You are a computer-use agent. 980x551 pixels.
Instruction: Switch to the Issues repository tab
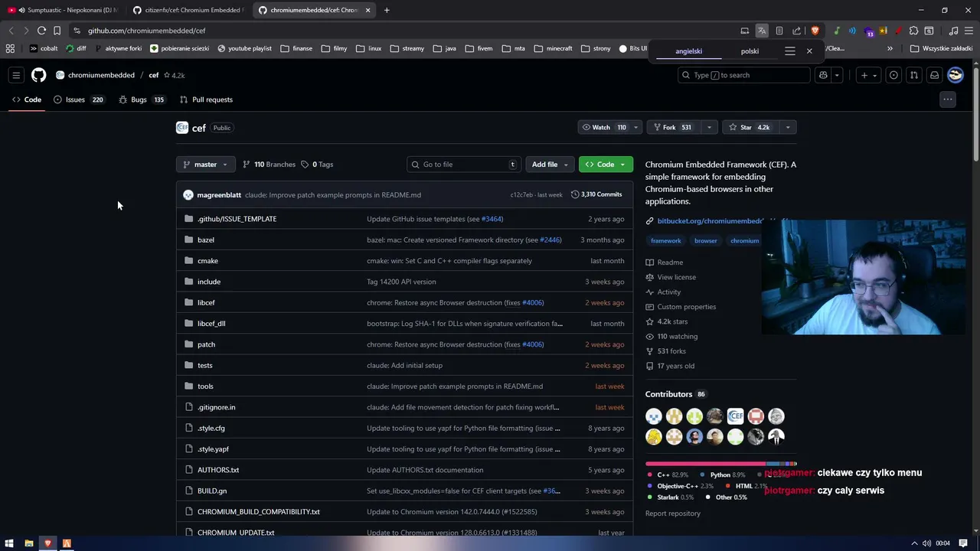pos(78,99)
